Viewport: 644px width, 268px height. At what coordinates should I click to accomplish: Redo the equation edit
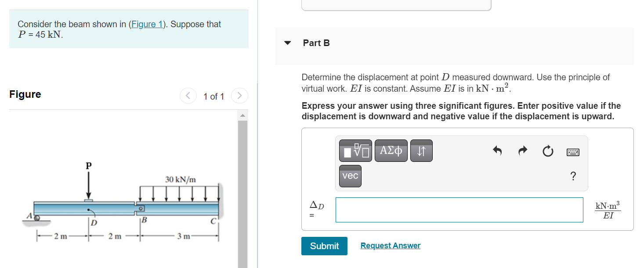pos(522,150)
